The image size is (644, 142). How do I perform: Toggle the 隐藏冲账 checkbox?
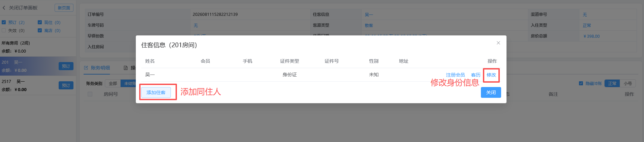click(581, 83)
